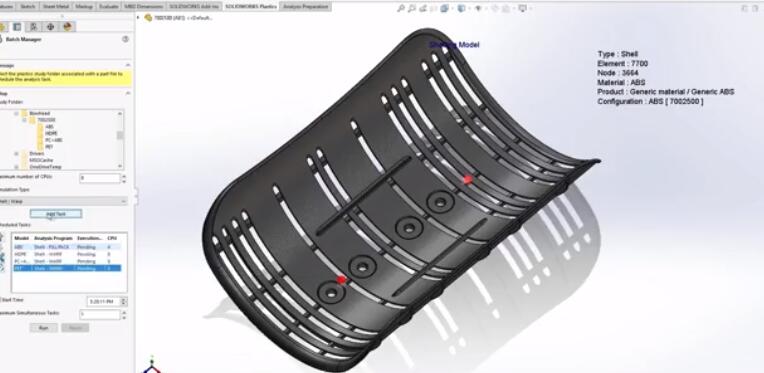Switch to the Evaluate tab
The image size is (764, 373).
click(x=108, y=7)
